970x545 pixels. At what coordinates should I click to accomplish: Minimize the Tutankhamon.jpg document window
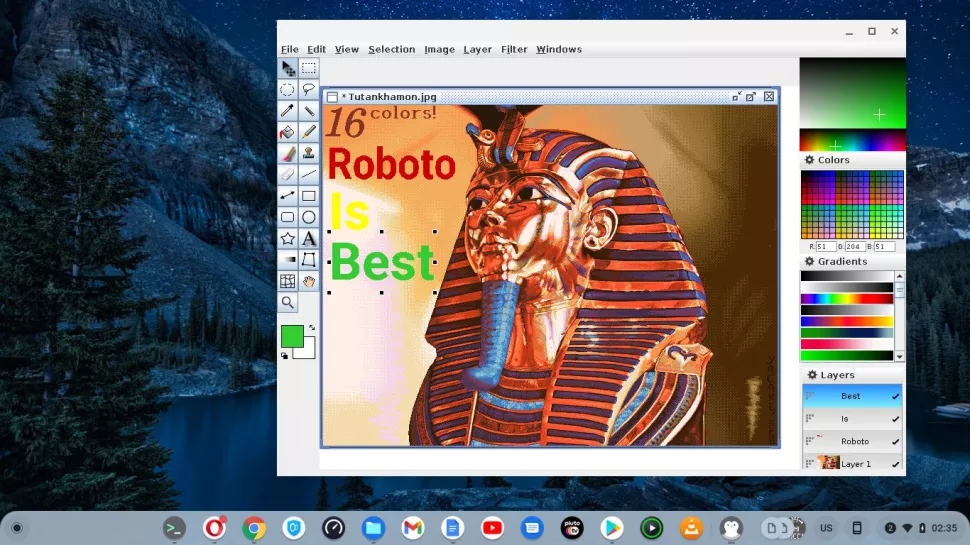pyautogui.click(x=736, y=97)
